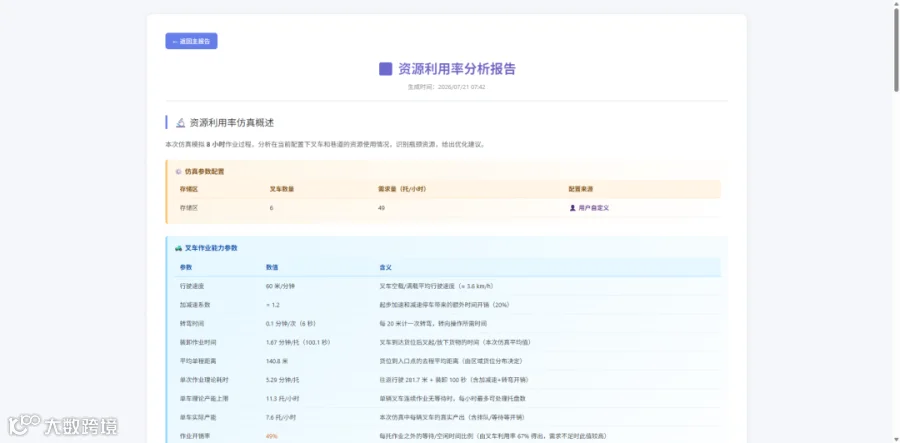The height and width of the screenshot is (443, 900).
Task: Click the value 7.6 托/小时
Action: pyautogui.click(x=281, y=418)
